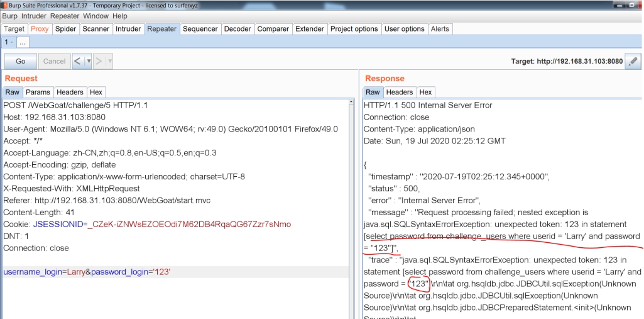This screenshot has width=644, height=319.
Task: Select Response Hex view tab
Action: (x=425, y=92)
